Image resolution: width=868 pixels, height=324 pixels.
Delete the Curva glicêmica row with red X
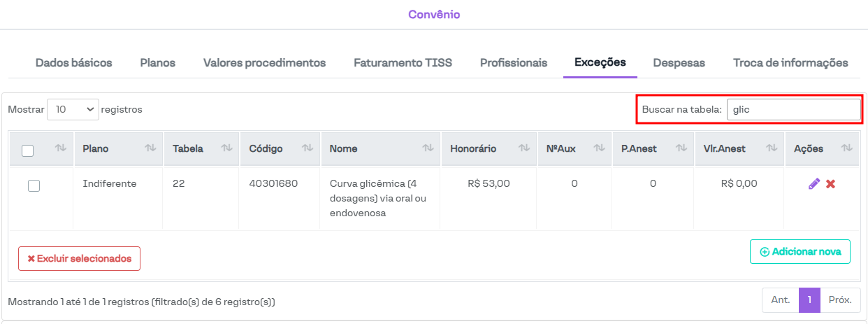point(831,184)
